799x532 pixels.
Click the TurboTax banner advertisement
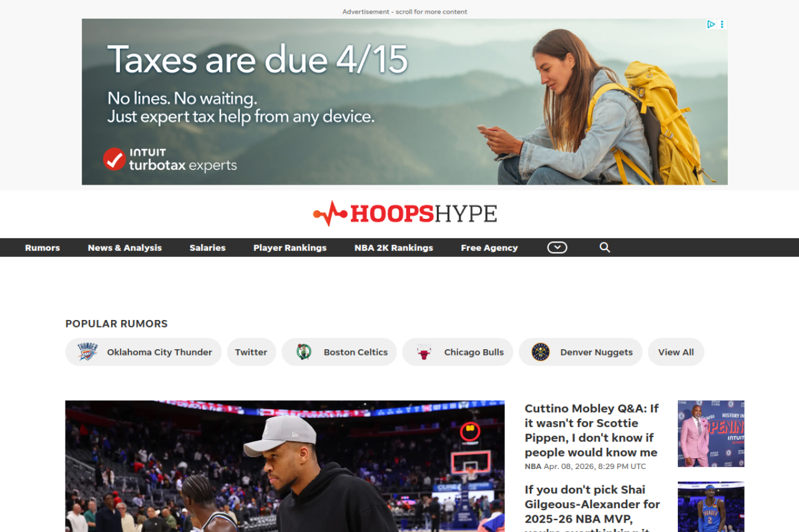pos(404,102)
